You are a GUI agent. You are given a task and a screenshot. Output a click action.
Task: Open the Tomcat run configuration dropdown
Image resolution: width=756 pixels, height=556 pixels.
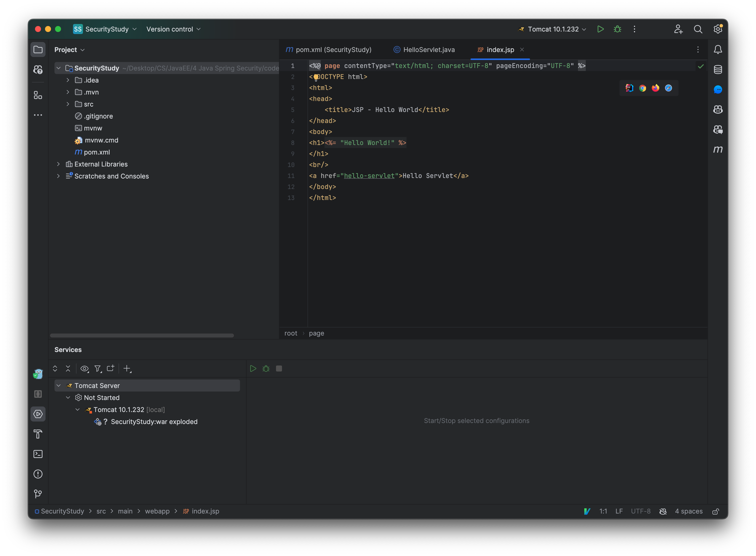[x=585, y=29]
